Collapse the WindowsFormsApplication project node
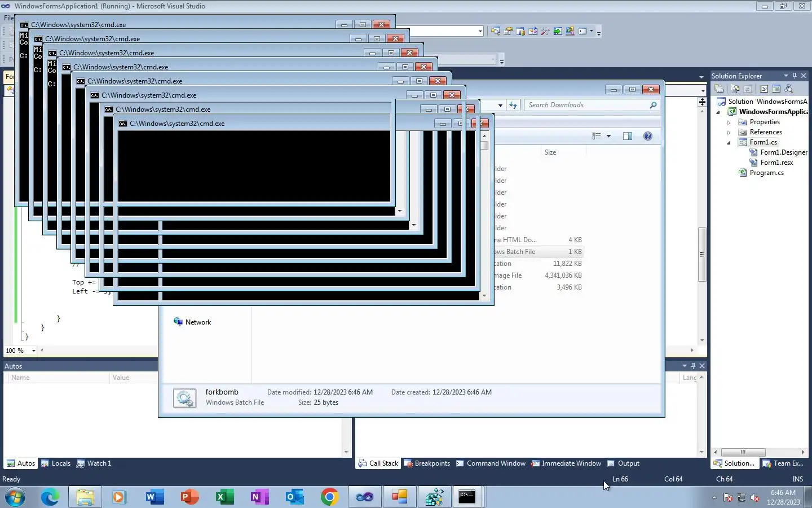This screenshot has height=508, width=812. 718,112
